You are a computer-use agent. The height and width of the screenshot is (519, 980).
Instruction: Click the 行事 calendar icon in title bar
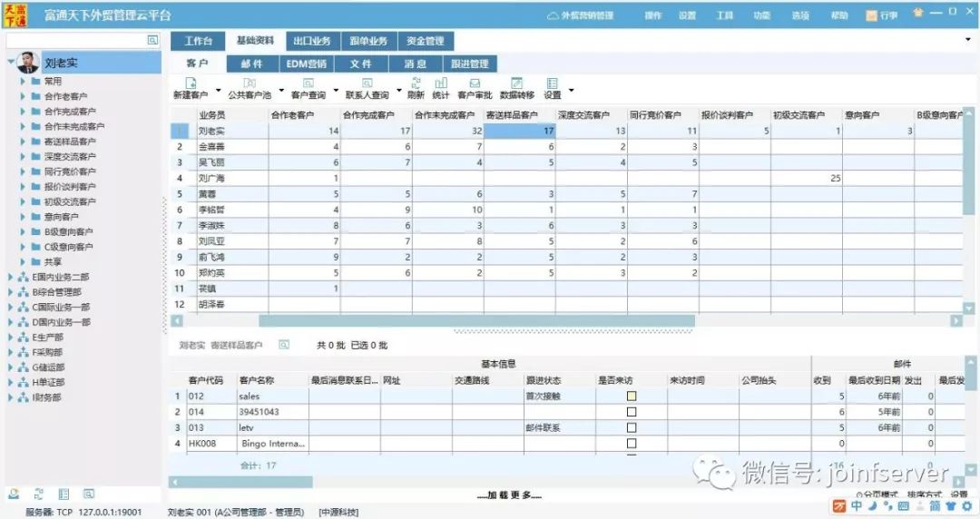pyautogui.click(x=871, y=15)
